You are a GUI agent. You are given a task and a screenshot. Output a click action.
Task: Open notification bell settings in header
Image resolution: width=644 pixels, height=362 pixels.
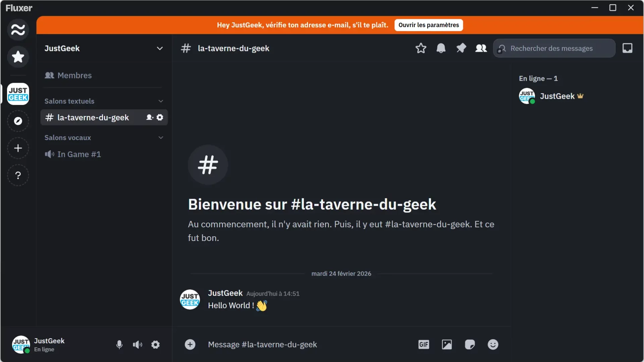pos(441,48)
